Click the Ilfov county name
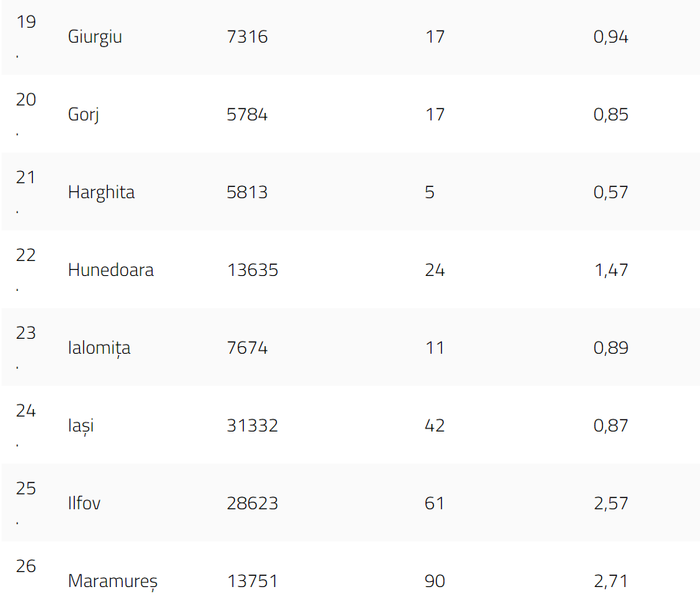 coord(84,503)
